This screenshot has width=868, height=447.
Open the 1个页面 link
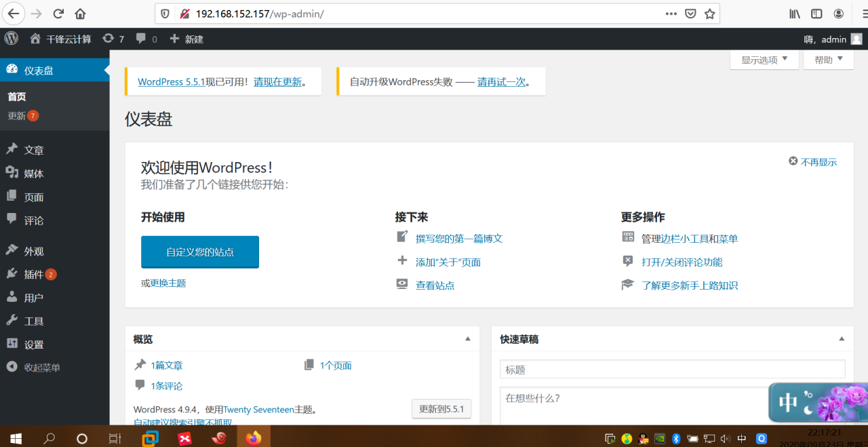336,365
